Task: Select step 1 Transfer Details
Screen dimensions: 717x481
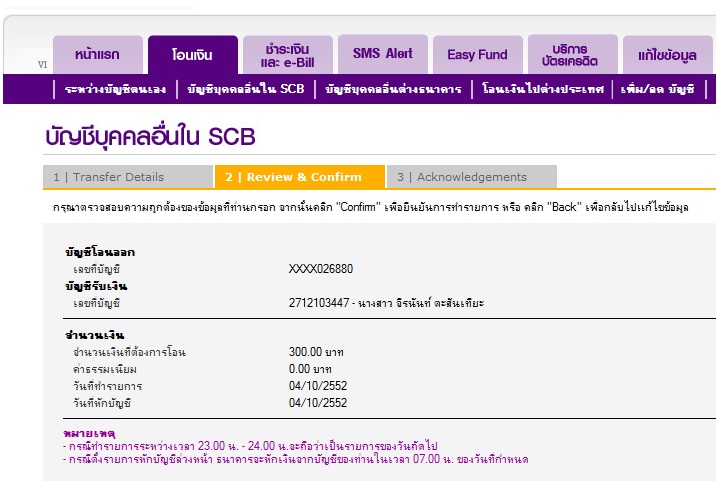Action: coord(128,177)
